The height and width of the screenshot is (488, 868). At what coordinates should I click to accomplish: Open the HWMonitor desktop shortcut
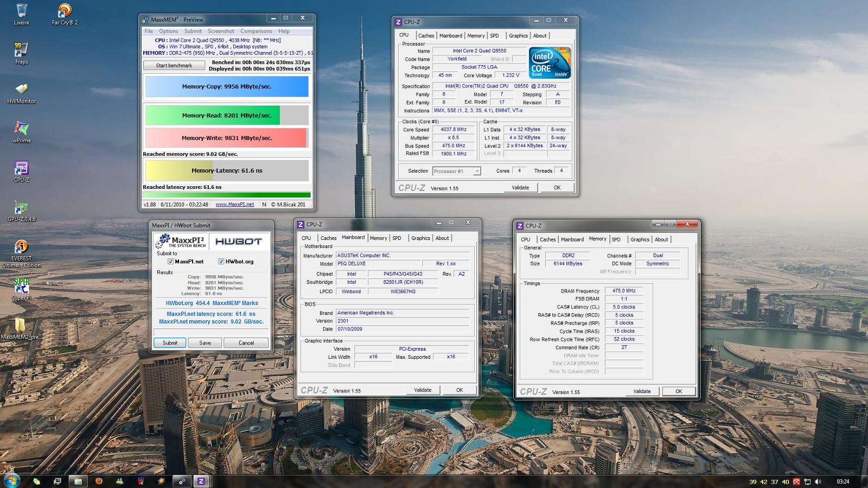tap(22, 93)
